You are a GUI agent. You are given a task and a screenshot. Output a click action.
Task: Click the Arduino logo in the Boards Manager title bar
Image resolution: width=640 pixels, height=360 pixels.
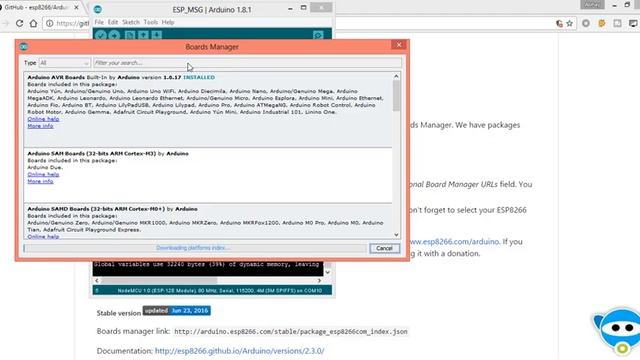(24, 47)
